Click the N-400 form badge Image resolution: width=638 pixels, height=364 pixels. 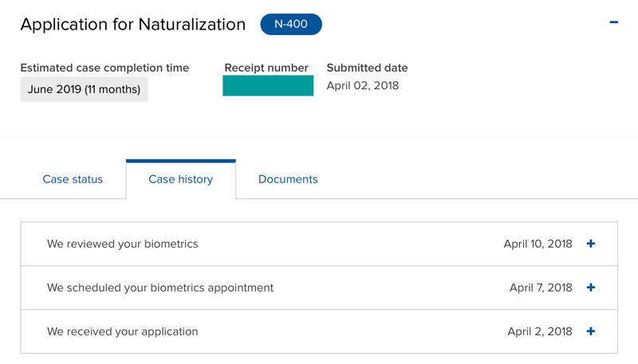(x=291, y=25)
